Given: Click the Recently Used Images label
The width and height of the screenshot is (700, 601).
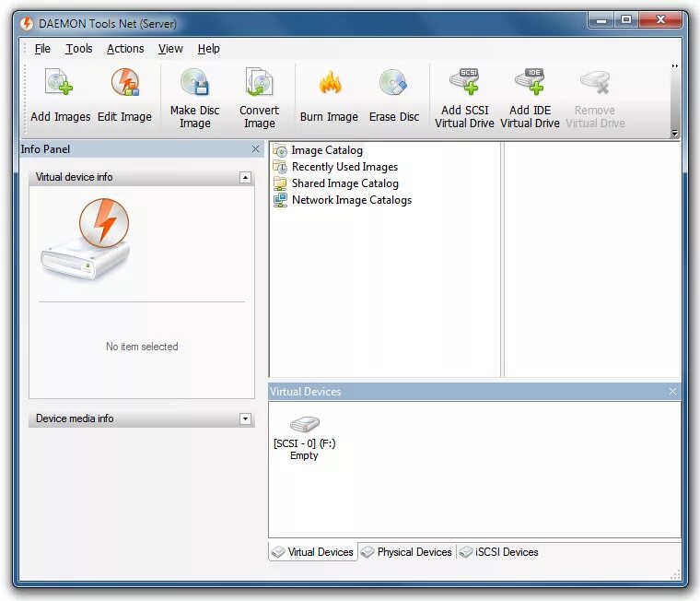Looking at the screenshot, I should point(344,167).
